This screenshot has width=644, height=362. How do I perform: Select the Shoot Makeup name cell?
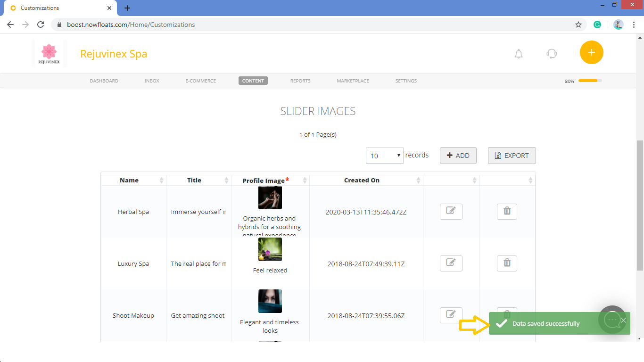(133, 315)
